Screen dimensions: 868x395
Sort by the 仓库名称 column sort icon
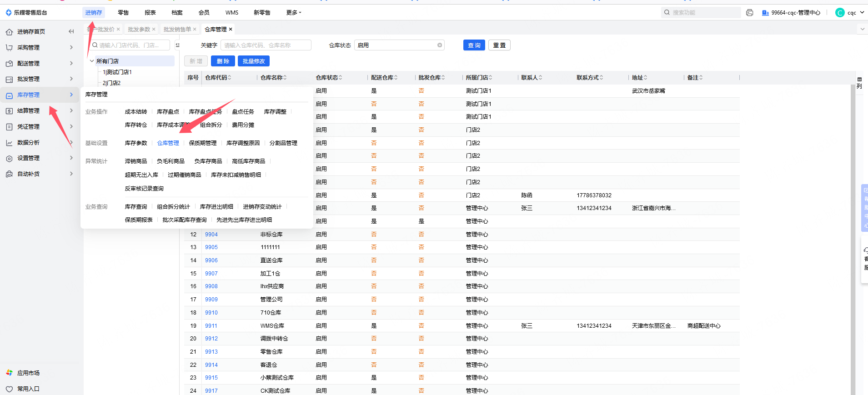point(285,78)
